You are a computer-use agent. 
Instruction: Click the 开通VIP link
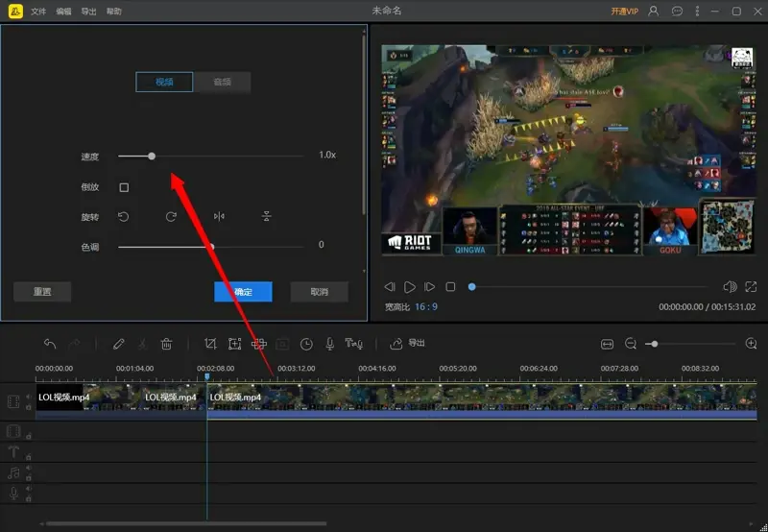tap(625, 12)
